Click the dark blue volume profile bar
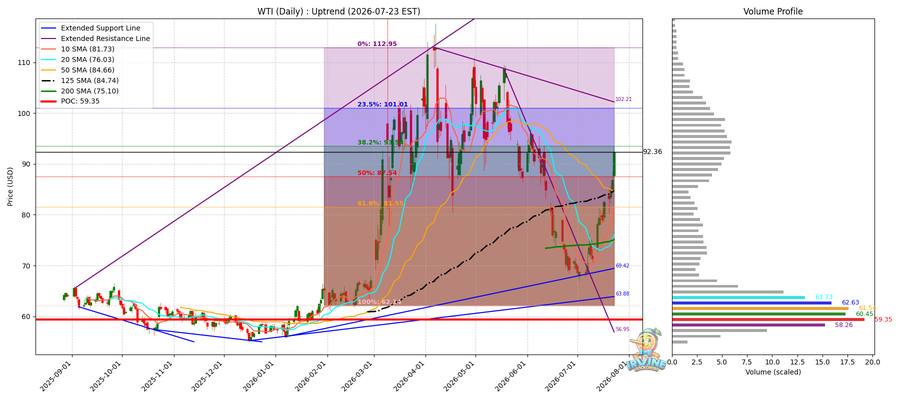Image resolution: width=900 pixels, height=400 pixels. pos(751,302)
